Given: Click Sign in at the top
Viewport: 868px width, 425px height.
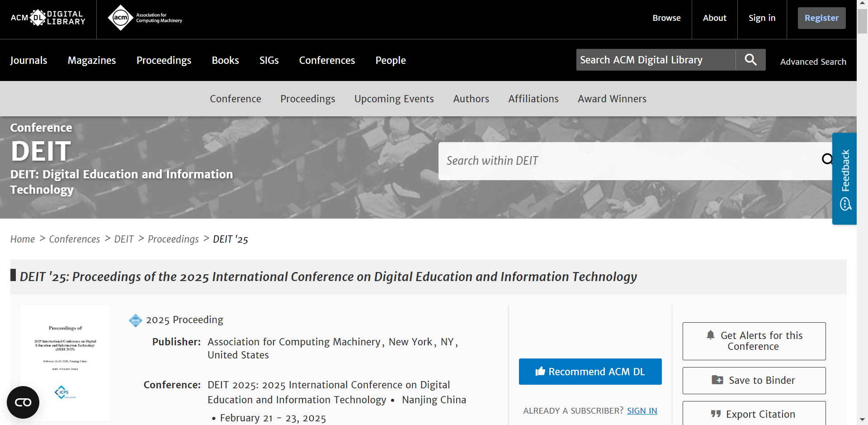Looking at the screenshot, I should (x=762, y=18).
